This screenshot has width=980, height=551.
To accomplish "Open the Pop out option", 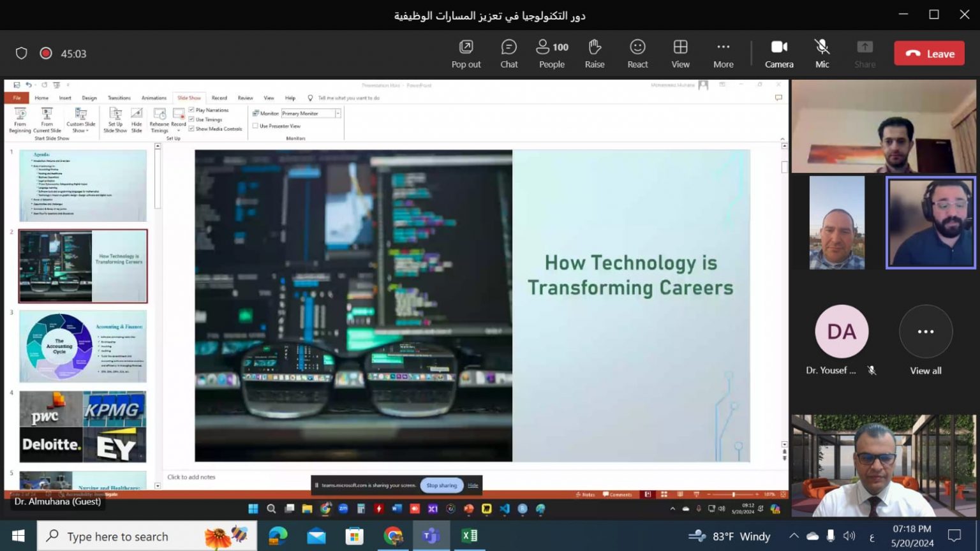I will 466,54.
